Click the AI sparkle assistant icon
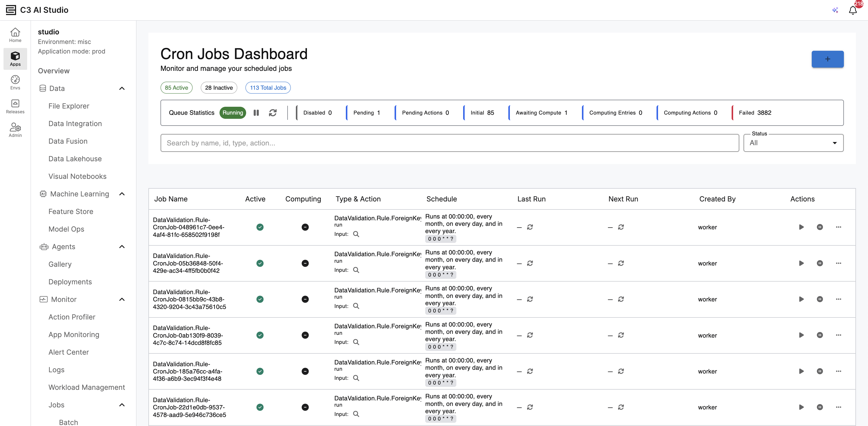 [835, 11]
